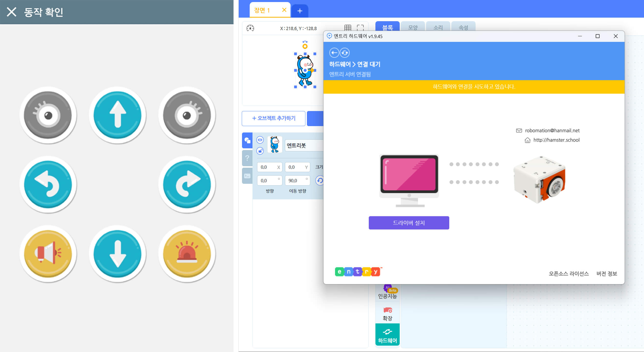Click the Y coordinate input field
The image size is (644, 352).
coord(297,167)
